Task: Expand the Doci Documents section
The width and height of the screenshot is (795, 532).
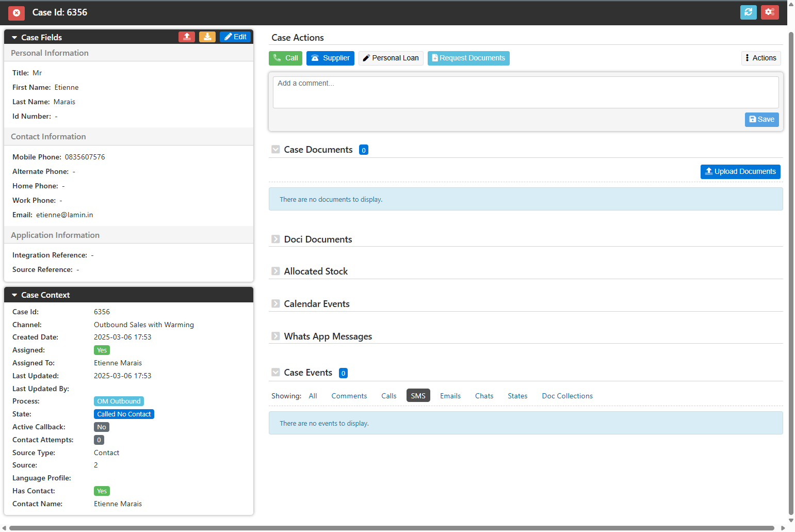Action: click(275, 239)
